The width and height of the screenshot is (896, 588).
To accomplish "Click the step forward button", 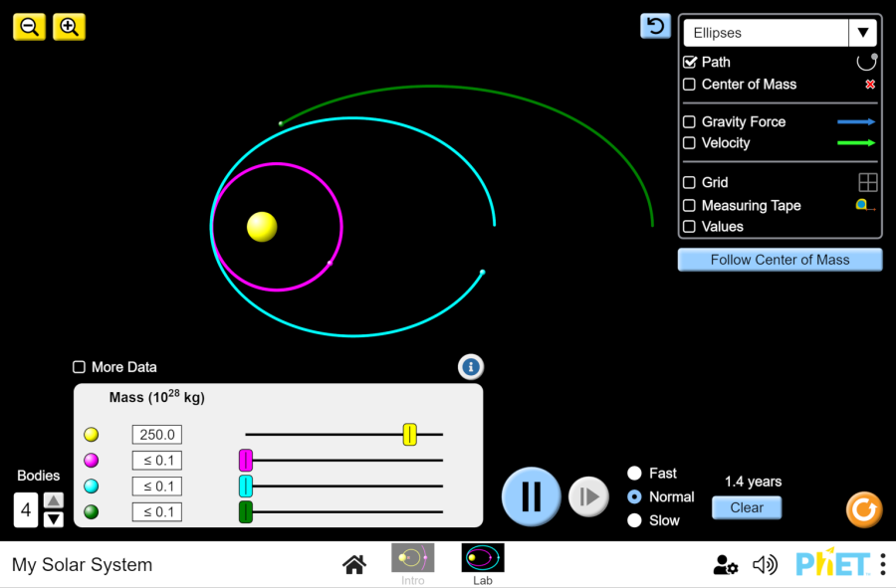I will coord(588,496).
